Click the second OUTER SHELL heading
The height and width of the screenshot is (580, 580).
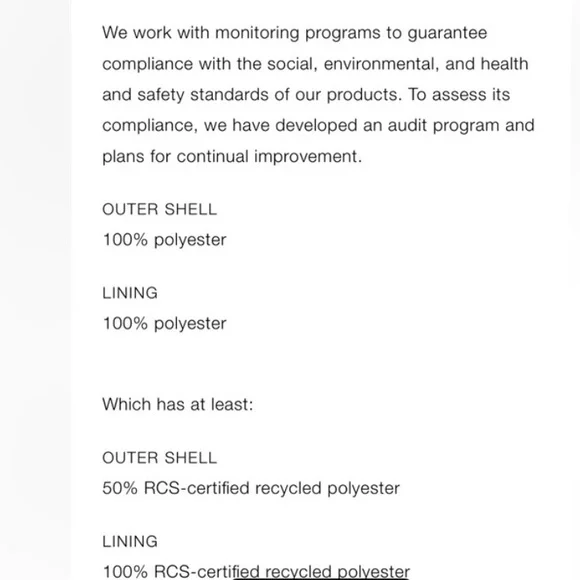click(x=159, y=458)
